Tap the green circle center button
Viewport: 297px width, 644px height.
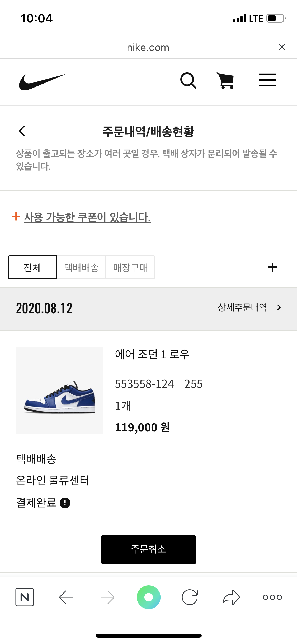click(149, 597)
